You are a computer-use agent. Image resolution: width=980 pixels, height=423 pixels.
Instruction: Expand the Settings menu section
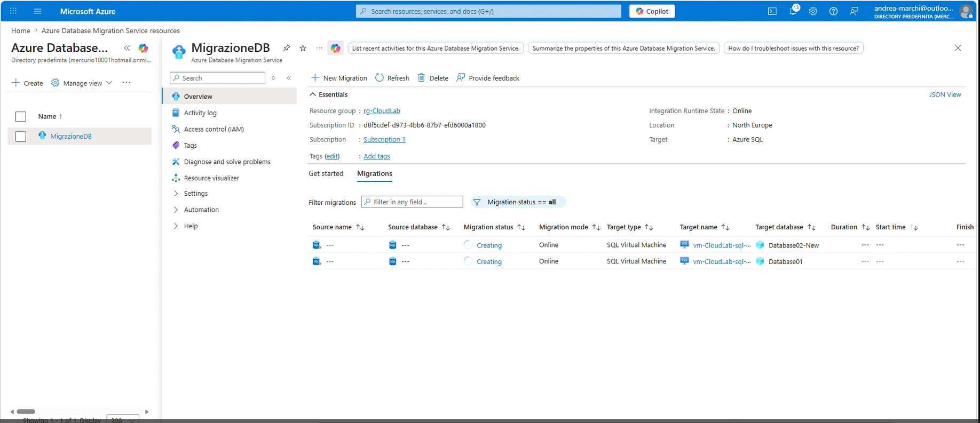coord(195,194)
